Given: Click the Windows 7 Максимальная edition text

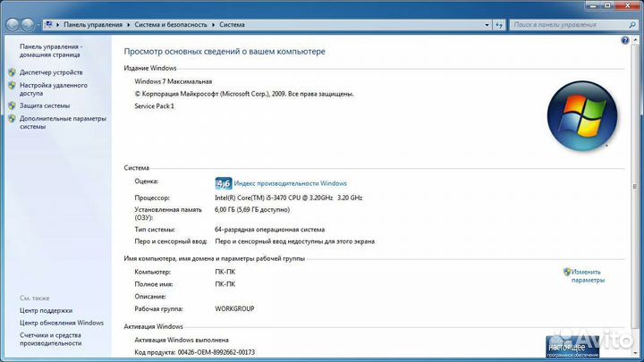Looking at the screenshot, I should click(174, 81).
